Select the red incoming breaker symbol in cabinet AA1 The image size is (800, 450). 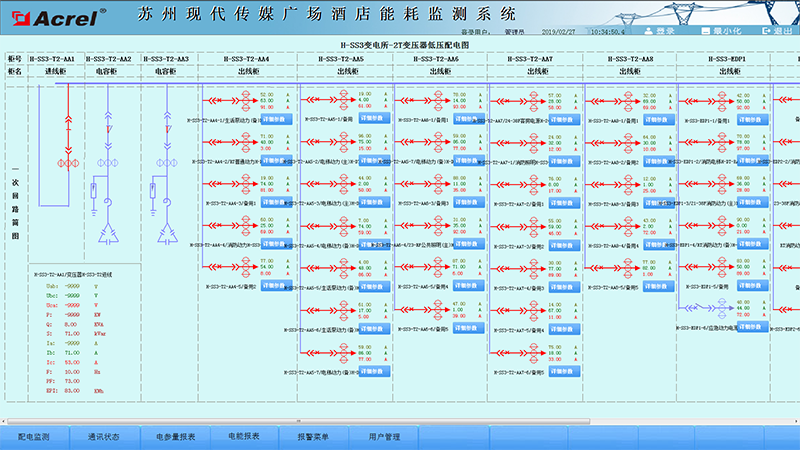pyautogui.click(x=68, y=134)
